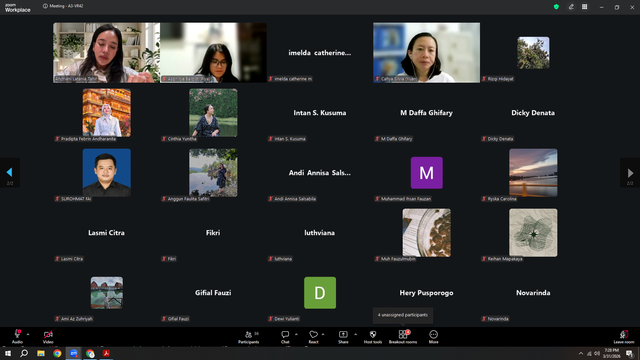Viewport: 640px width, 360px height.
Task: Click the meeting info icon beside Meeting title
Action: (45, 6)
